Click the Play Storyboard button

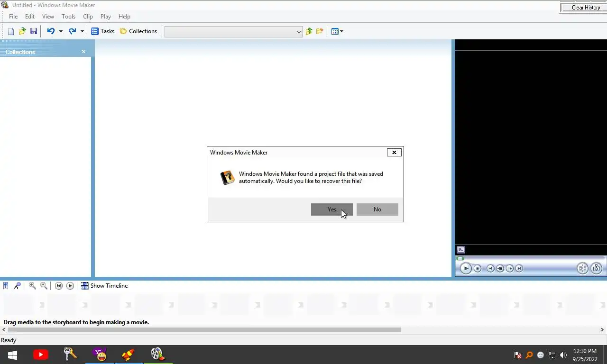point(70,286)
